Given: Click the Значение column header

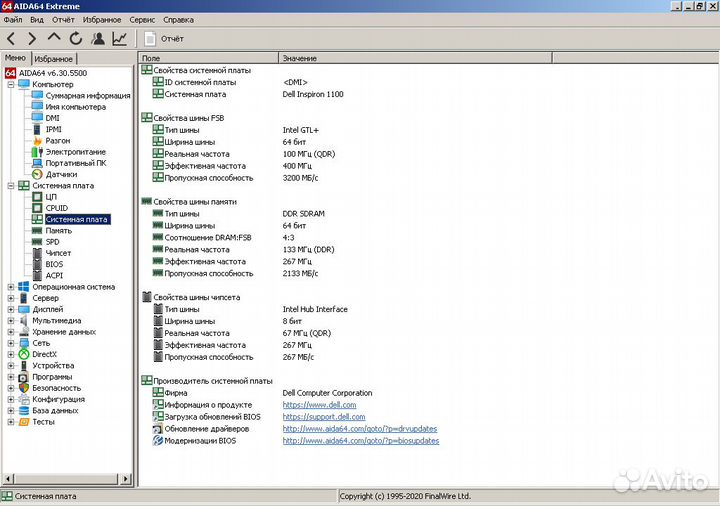Looking at the screenshot, I should (x=415, y=58).
